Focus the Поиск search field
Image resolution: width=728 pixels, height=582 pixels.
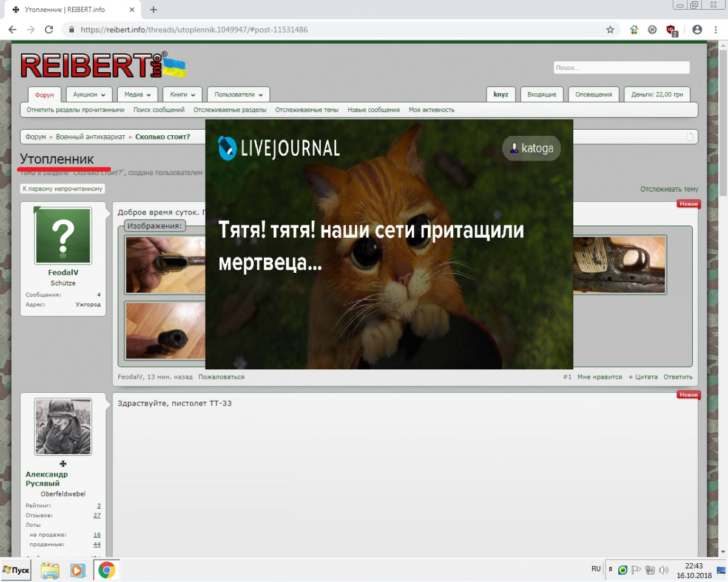621,68
